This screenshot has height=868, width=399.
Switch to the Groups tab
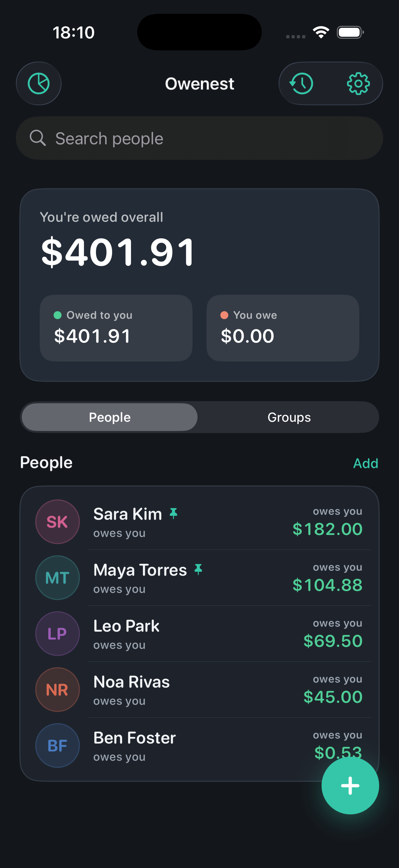coord(289,417)
